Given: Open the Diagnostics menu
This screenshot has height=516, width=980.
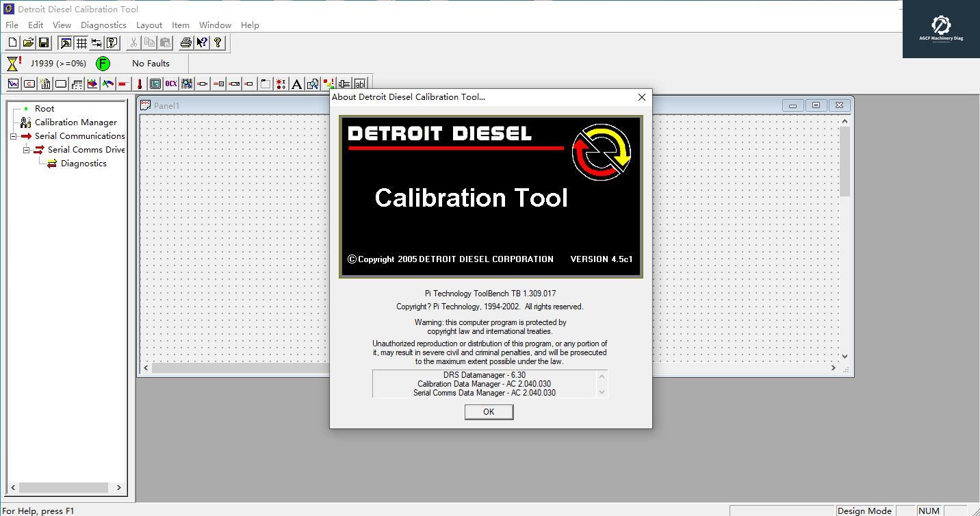Looking at the screenshot, I should click(103, 25).
